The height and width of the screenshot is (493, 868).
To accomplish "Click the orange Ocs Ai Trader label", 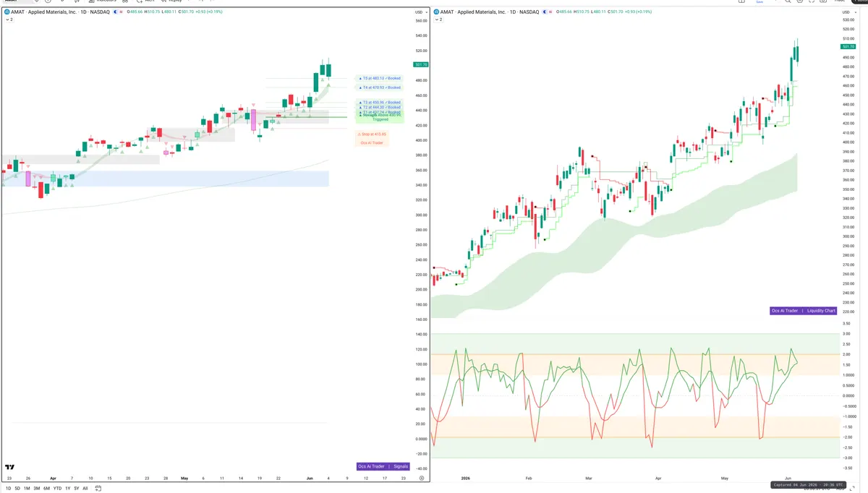I will (373, 142).
